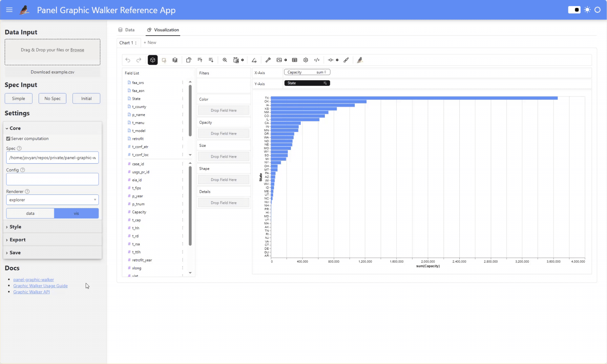Click sort icon on State Y-Axis pill
This screenshot has width=607, height=364.
(x=325, y=83)
